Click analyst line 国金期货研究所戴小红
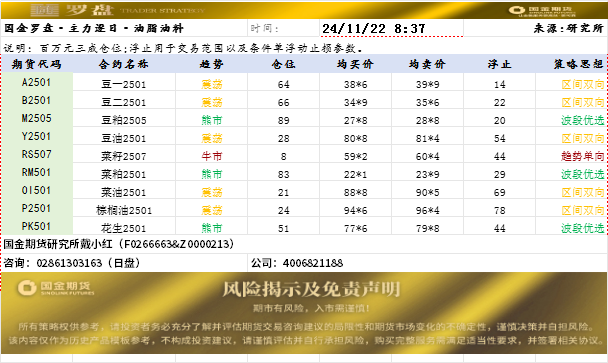 (x=119, y=244)
